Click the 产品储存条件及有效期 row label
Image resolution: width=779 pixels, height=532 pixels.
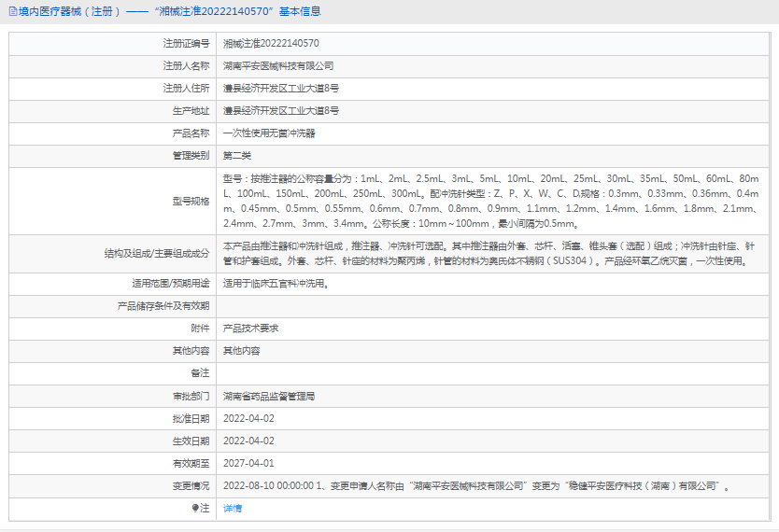click(x=163, y=306)
